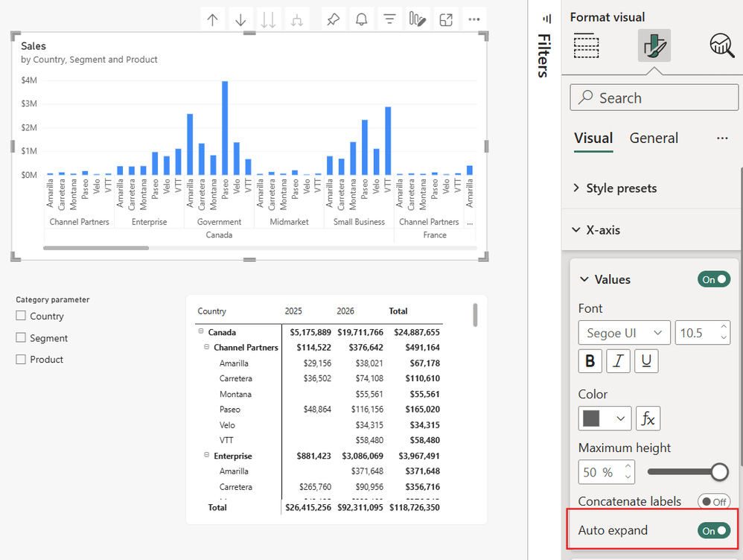Open font color dropdown
Image resolution: width=743 pixels, height=560 pixels.
pyautogui.click(x=605, y=419)
